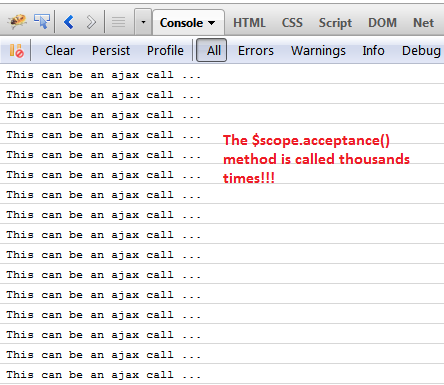This screenshot has height=385, width=444.
Task: Switch to the HTML panel tab
Action: point(249,23)
